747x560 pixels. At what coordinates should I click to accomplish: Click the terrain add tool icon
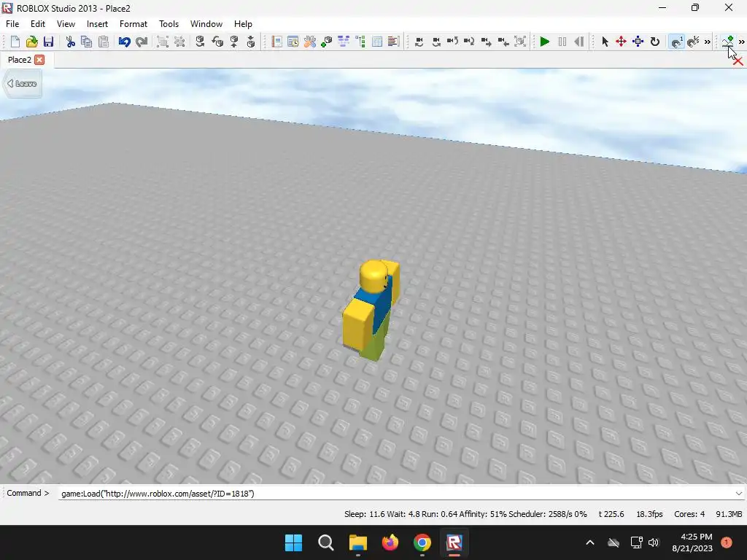pos(728,41)
